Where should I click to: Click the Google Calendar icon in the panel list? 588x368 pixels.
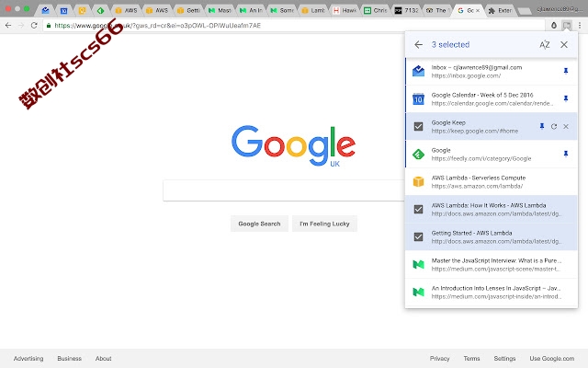419,98
